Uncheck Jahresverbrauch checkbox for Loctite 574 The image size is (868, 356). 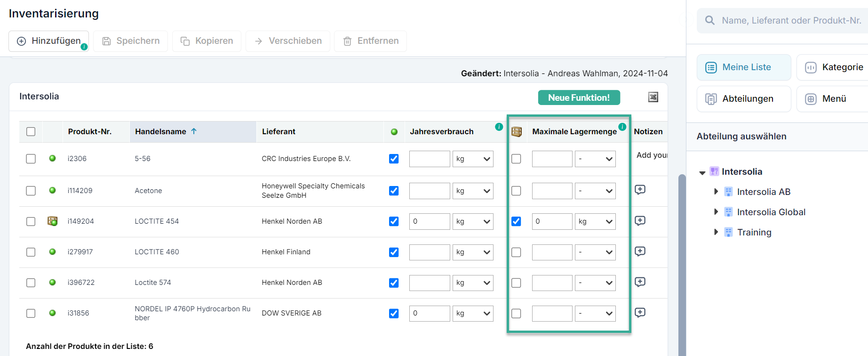point(394,283)
